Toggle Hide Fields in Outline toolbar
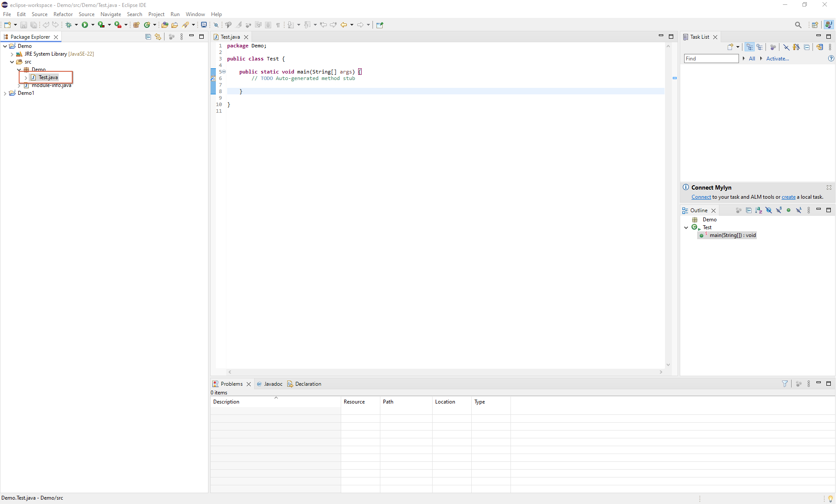Image resolution: width=836 pixels, height=504 pixels. (769, 210)
